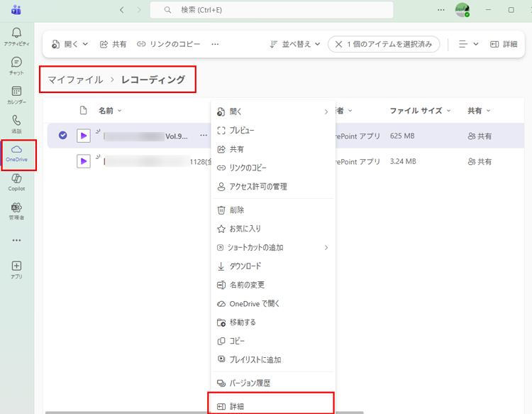Image resolution: width=532 pixels, height=414 pixels.
Task: Open the 詳細 details pane button
Action: 504,44
